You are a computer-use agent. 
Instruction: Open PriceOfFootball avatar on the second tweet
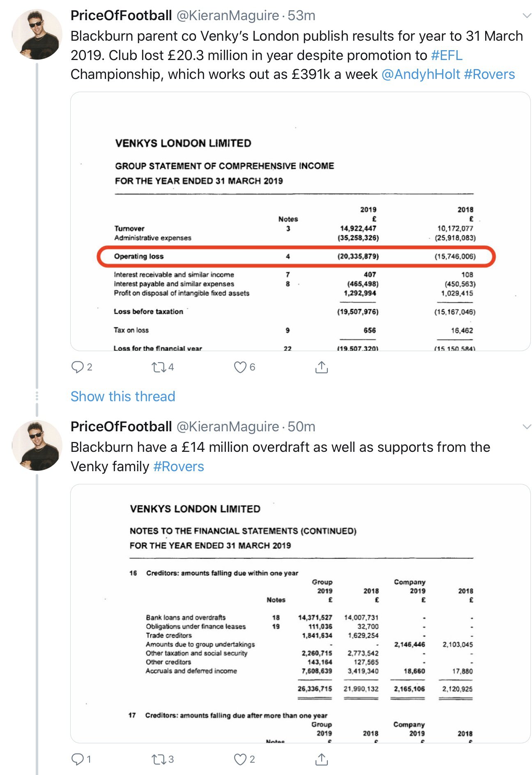(37, 446)
